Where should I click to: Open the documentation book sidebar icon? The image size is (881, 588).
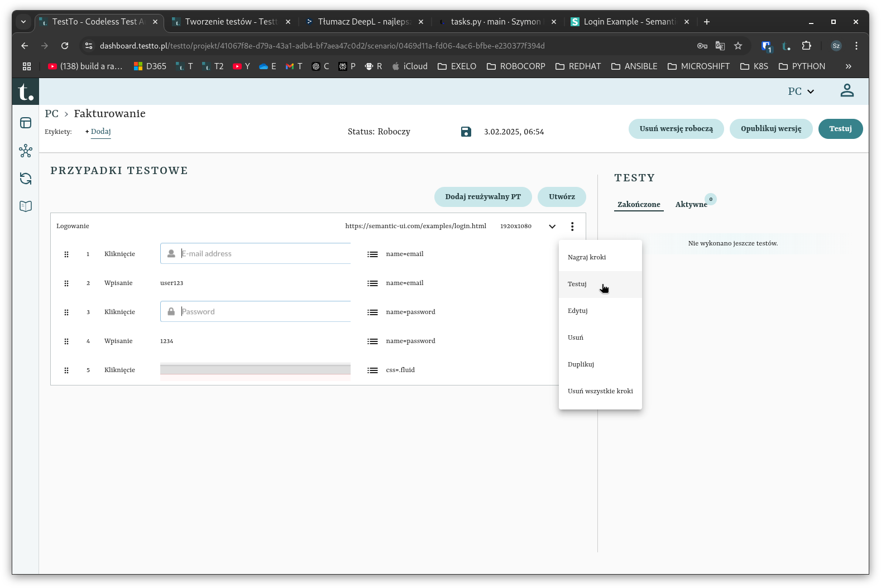26,206
